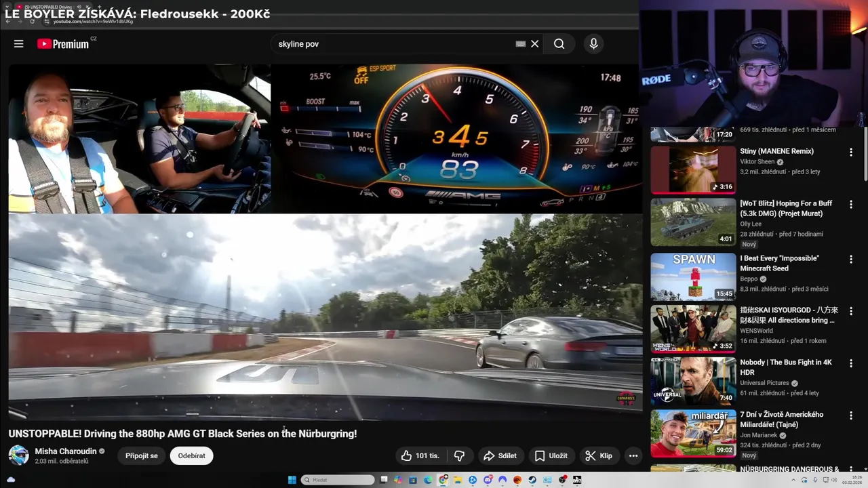
Task: Open Beppo channel link
Action: coord(749,279)
